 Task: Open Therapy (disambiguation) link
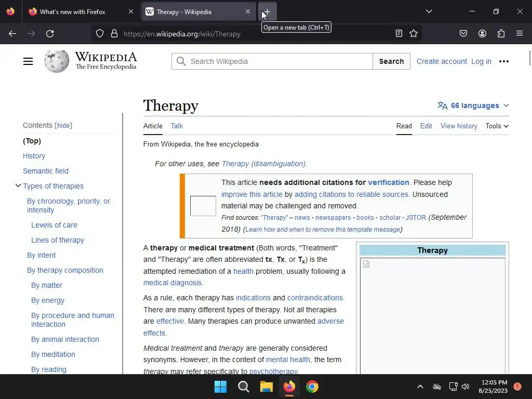pos(263,164)
